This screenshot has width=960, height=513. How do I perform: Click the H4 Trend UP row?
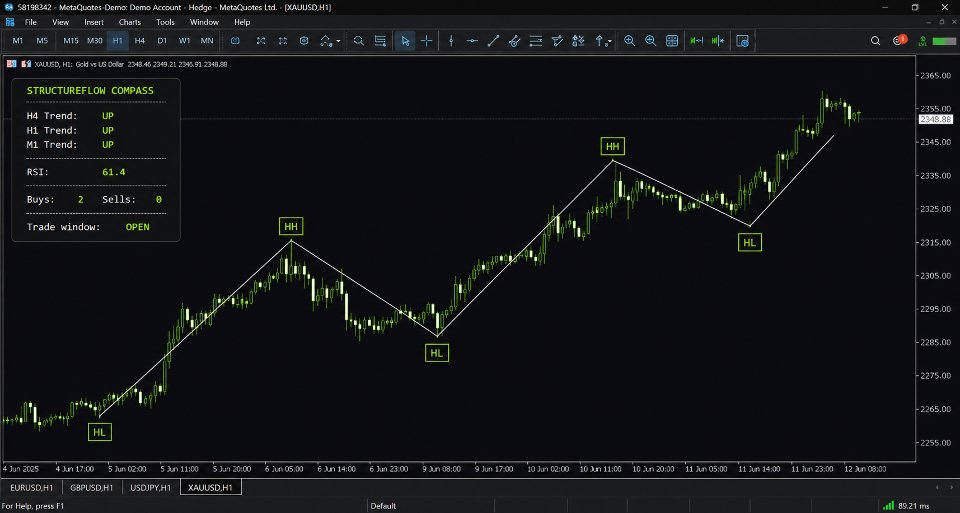pyautogui.click(x=70, y=116)
